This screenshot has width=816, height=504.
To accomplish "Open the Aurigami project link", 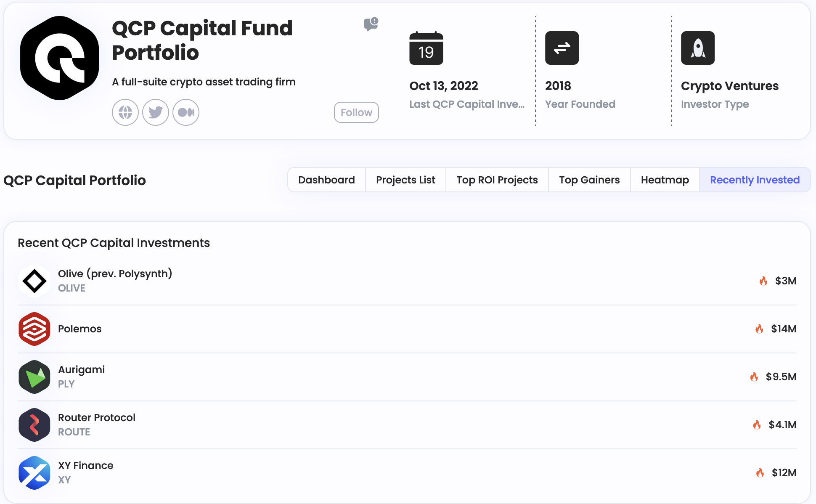I will pos(81,370).
